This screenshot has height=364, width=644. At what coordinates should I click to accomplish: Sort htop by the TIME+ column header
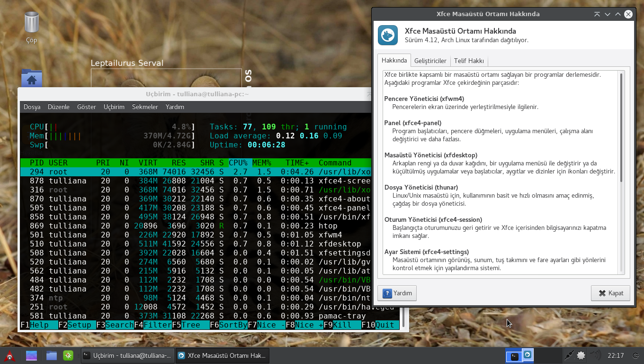click(x=297, y=163)
